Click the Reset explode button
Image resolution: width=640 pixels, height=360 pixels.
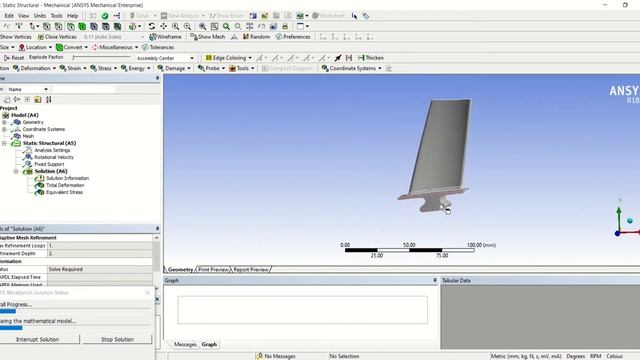[14, 58]
